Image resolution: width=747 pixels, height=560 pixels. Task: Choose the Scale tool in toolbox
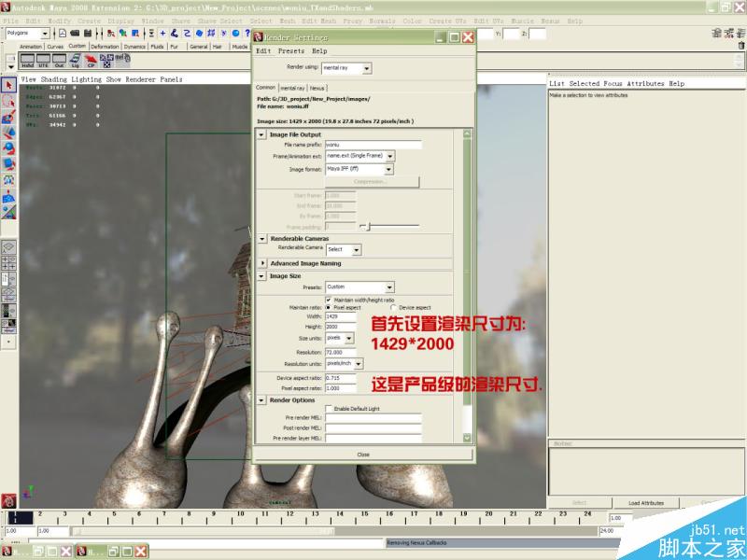(8, 164)
